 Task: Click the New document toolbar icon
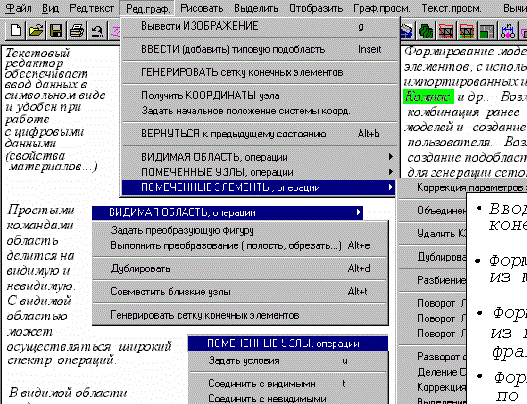pos(16,31)
